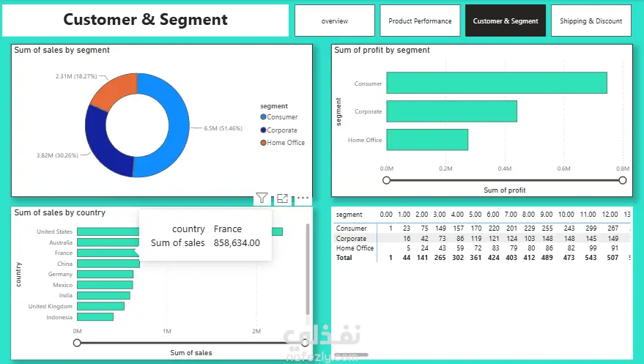Select the France sales bar
The image size is (644, 364).
coord(108,253)
